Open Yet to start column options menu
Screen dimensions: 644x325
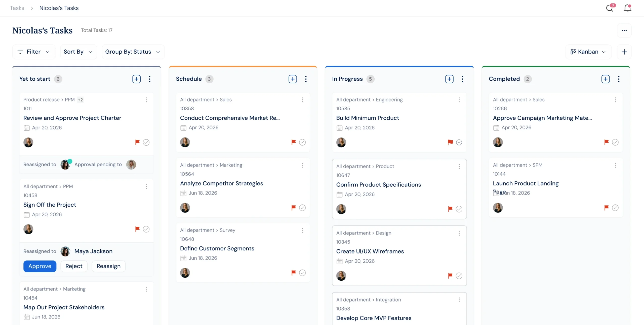tap(150, 79)
